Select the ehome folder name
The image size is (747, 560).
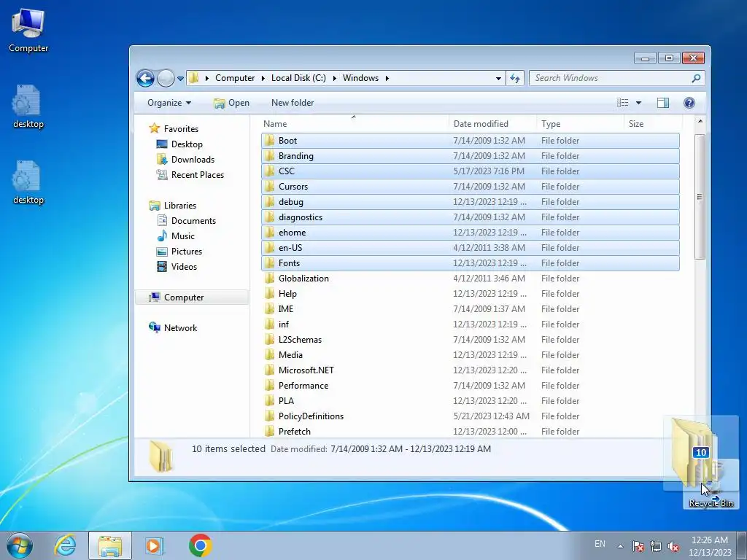click(x=292, y=233)
